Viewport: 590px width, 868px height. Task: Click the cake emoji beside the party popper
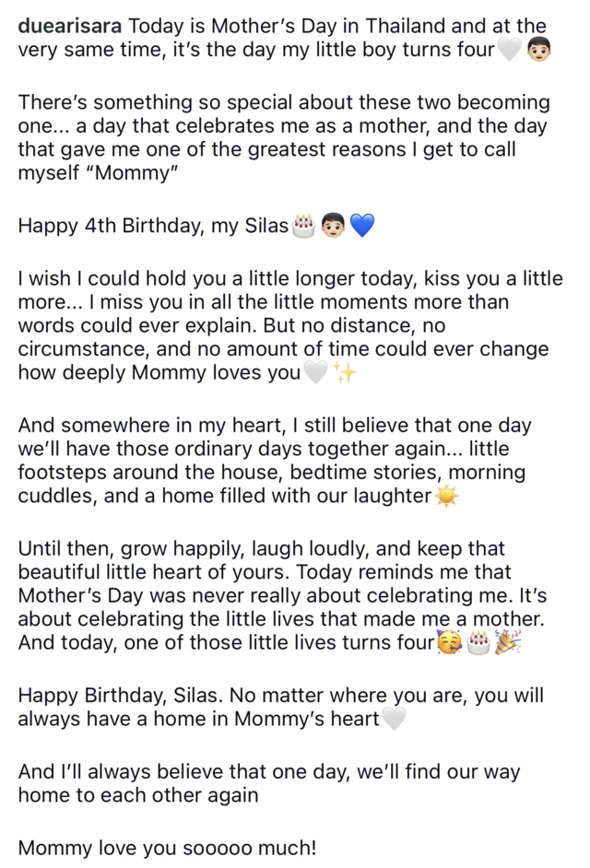pyautogui.click(x=478, y=643)
